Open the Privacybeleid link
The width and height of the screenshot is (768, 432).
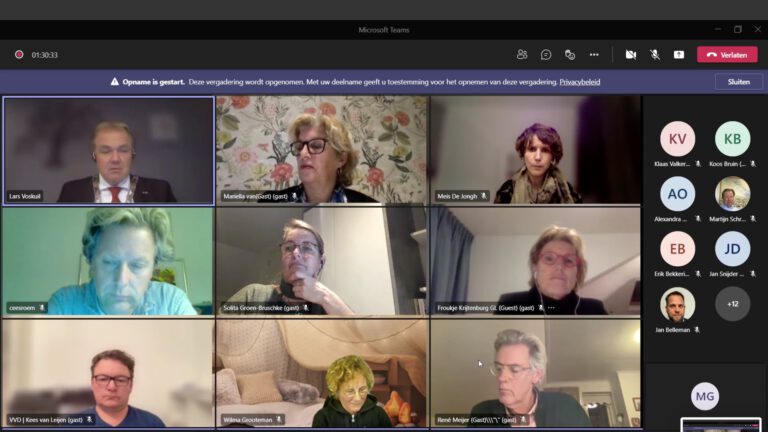[x=579, y=82]
